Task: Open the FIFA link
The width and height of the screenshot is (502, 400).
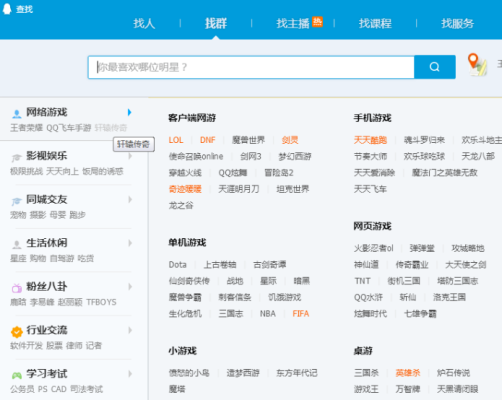Action: tap(301, 314)
